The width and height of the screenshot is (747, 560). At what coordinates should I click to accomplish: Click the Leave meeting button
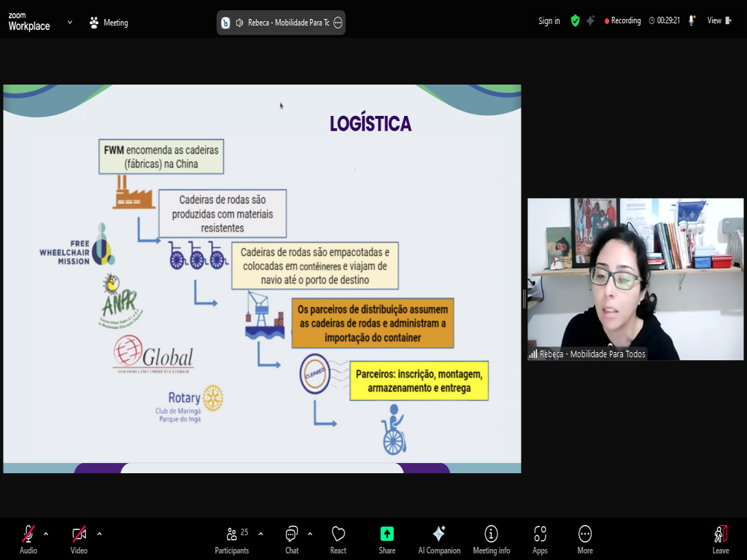tap(720, 538)
